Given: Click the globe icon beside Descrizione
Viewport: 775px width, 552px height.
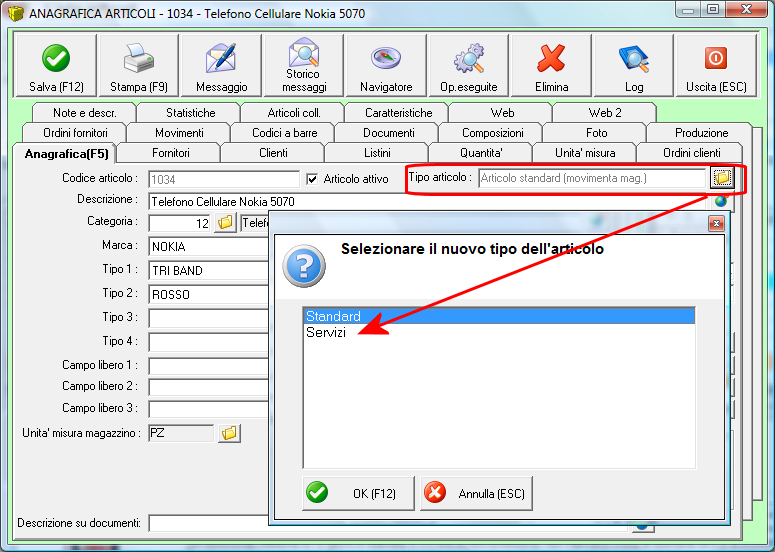Looking at the screenshot, I should [x=721, y=201].
